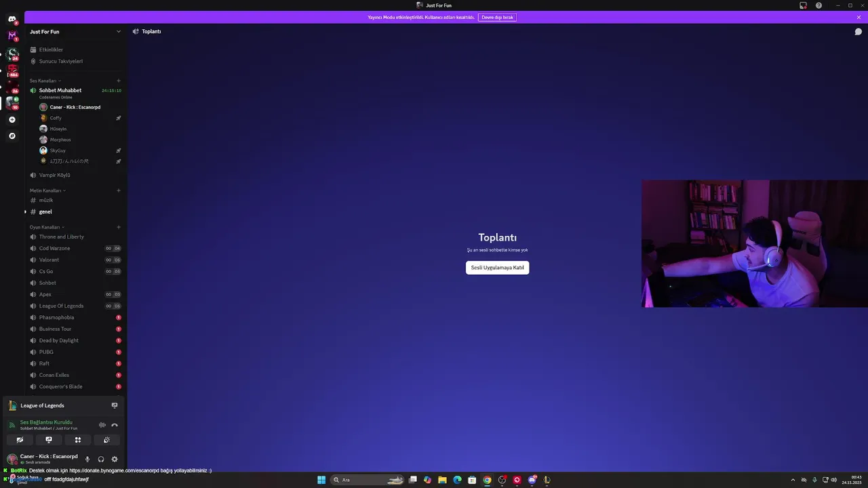This screenshot has height=488, width=868.
Task: Dismiss streamer mode banner
Action: tap(859, 17)
